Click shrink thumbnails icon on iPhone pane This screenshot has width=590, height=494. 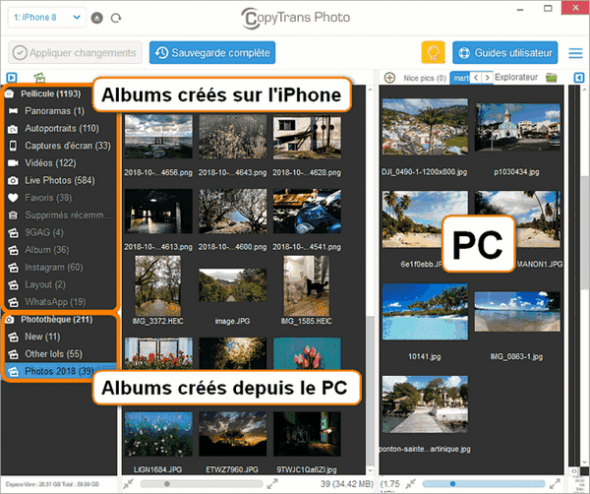click(128, 484)
